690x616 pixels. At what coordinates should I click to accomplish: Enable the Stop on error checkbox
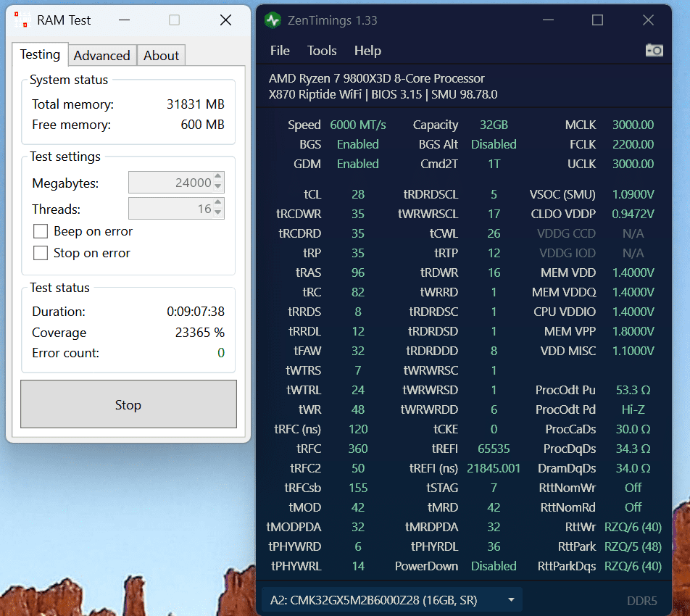pos(41,253)
